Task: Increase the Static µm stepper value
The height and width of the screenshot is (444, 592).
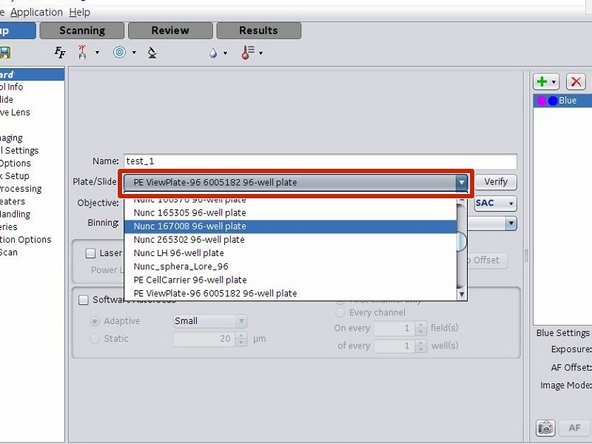Action: pyautogui.click(x=241, y=335)
